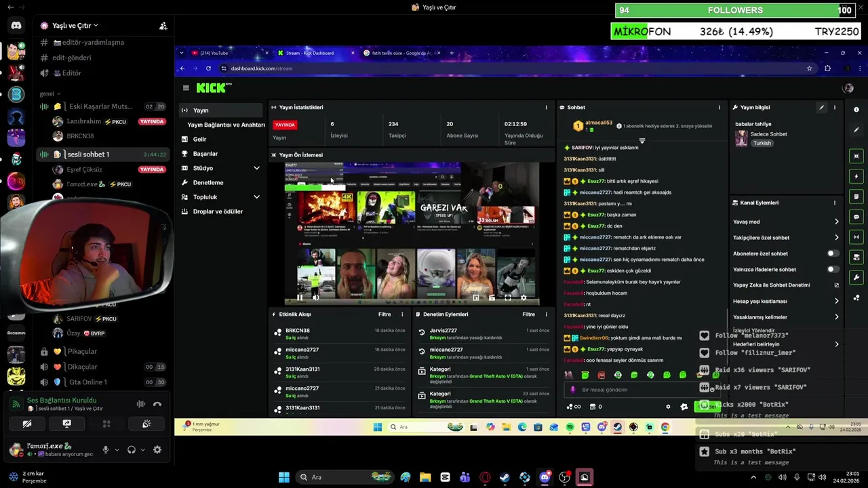Mute the stream preview volume icon
868x488 pixels.
[315, 297]
